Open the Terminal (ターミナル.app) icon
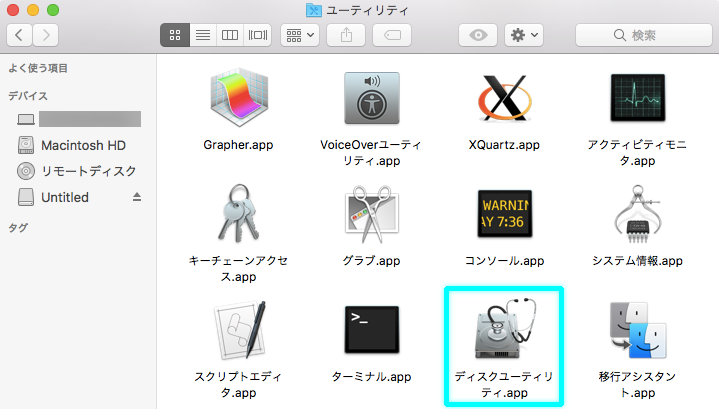The height and width of the screenshot is (409, 719). point(372,330)
